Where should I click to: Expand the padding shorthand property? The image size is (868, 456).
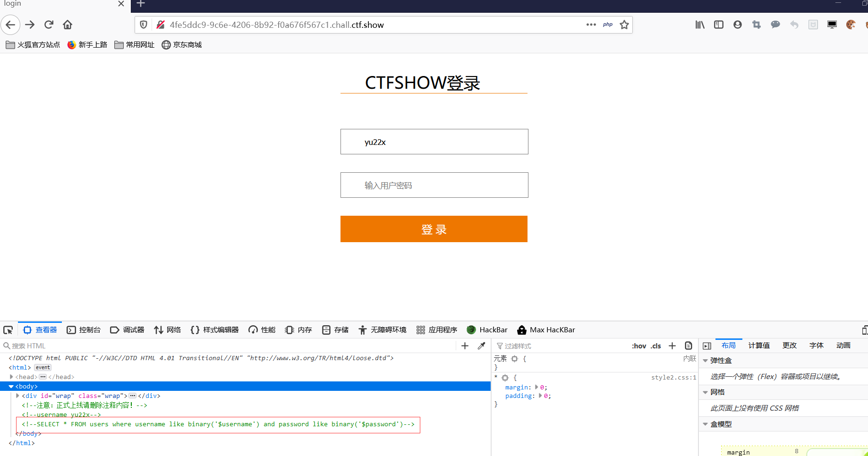(x=540, y=396)
